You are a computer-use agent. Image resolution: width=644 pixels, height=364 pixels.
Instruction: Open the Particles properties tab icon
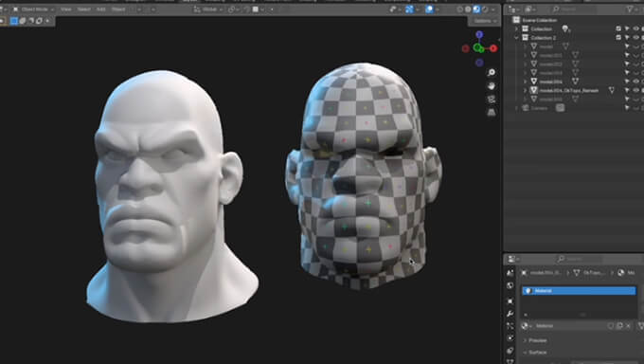510,326
